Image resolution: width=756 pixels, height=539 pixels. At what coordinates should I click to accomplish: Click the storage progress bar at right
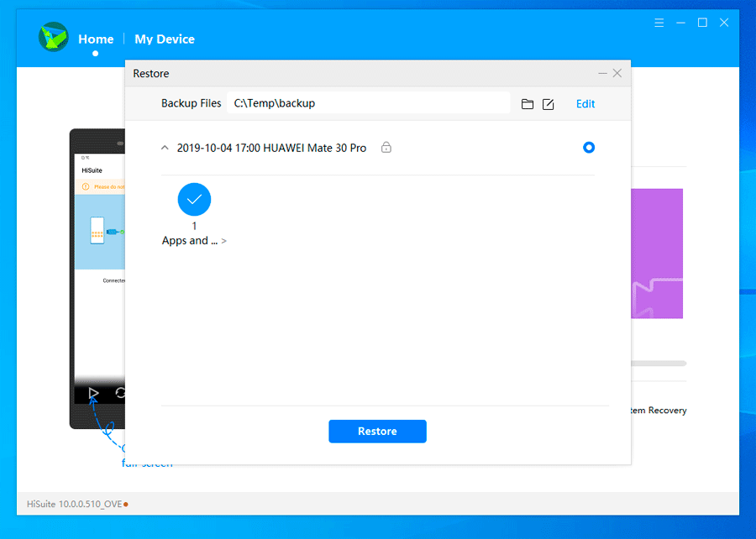tap(659, 364)
